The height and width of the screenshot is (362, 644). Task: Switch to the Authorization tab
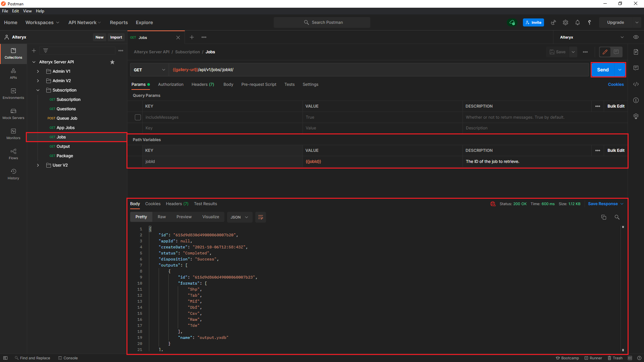point(171,84)
